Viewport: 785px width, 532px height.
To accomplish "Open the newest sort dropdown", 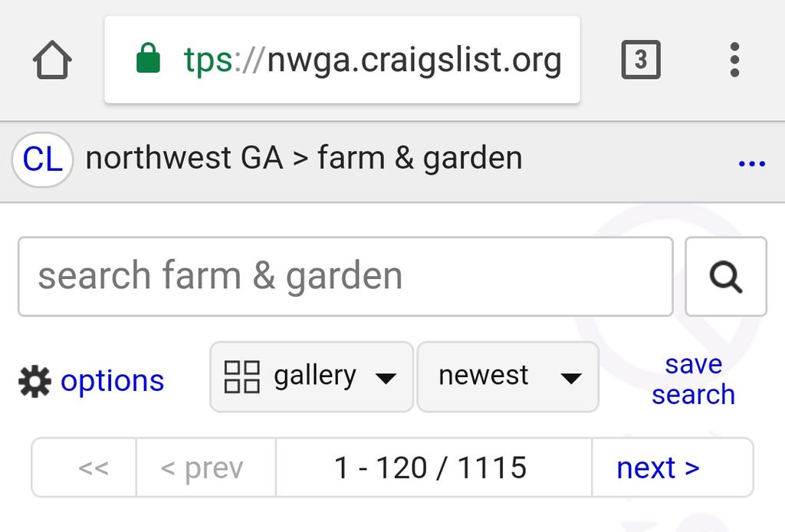I will 507,376.
